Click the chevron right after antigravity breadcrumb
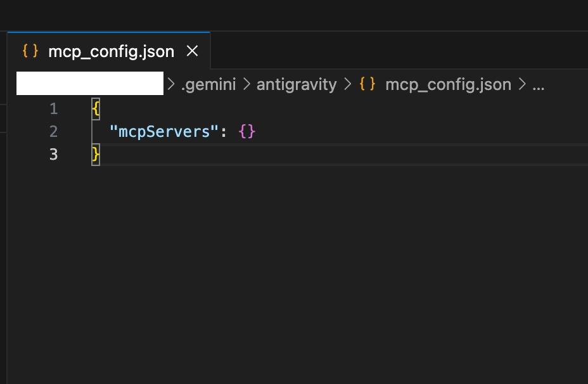588x384 pixels. 348,84
